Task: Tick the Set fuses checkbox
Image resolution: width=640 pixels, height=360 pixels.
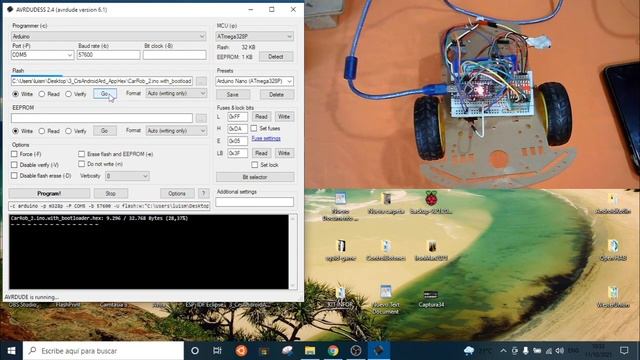Action: tap(254, 128)
